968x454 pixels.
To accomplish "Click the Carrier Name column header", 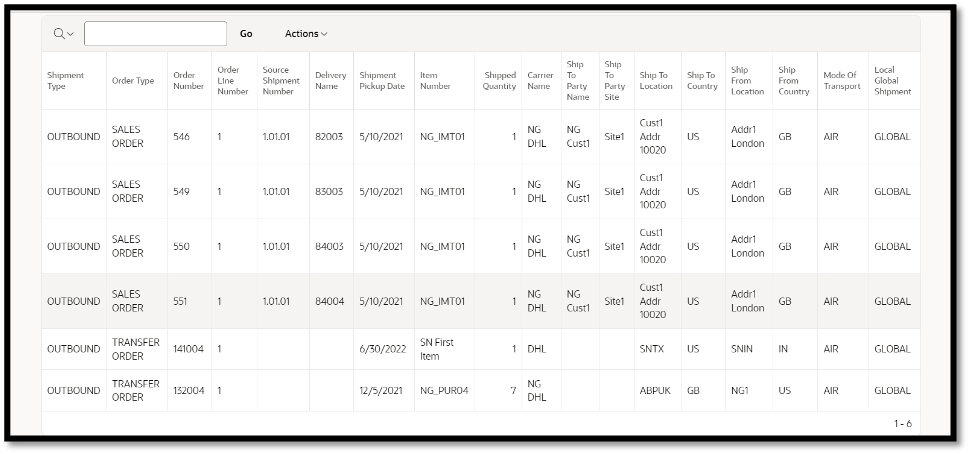I will (x=539, y=81).
